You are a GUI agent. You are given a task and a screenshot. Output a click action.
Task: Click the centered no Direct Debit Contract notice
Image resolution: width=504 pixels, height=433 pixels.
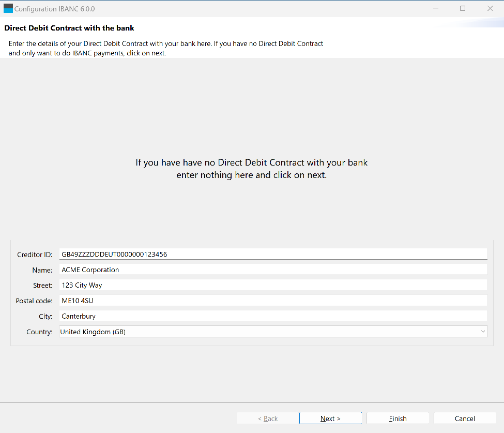coord(252,169)
